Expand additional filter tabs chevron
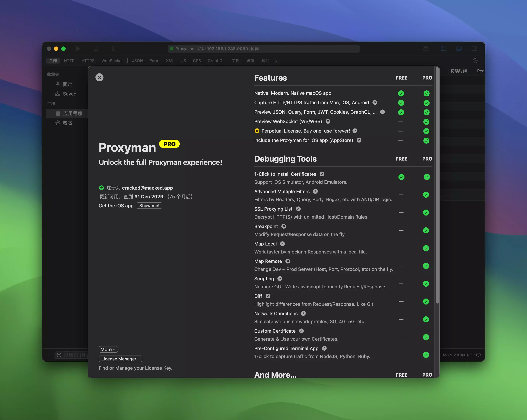527x420 pixels. (276, 61)
